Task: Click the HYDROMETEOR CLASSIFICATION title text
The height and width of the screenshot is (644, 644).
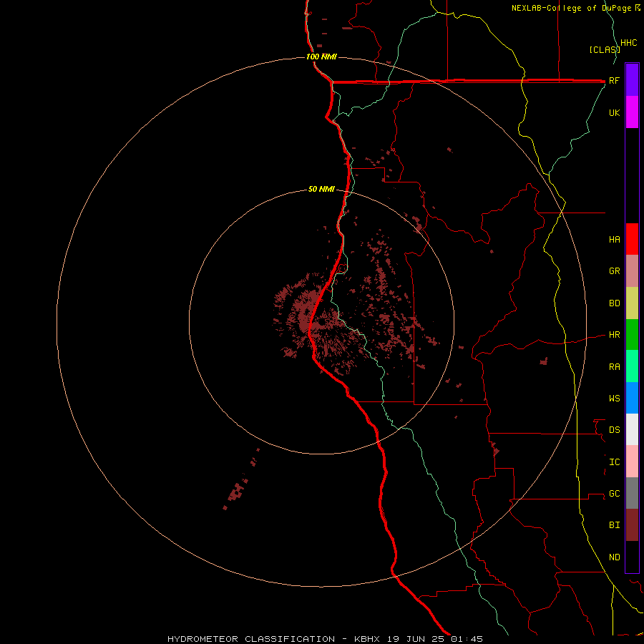Action: [x=251, y=639]
